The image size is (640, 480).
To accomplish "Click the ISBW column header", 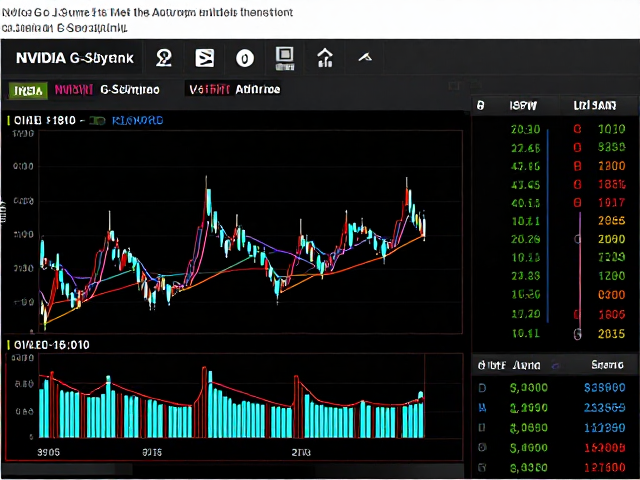I will (523, 106).
